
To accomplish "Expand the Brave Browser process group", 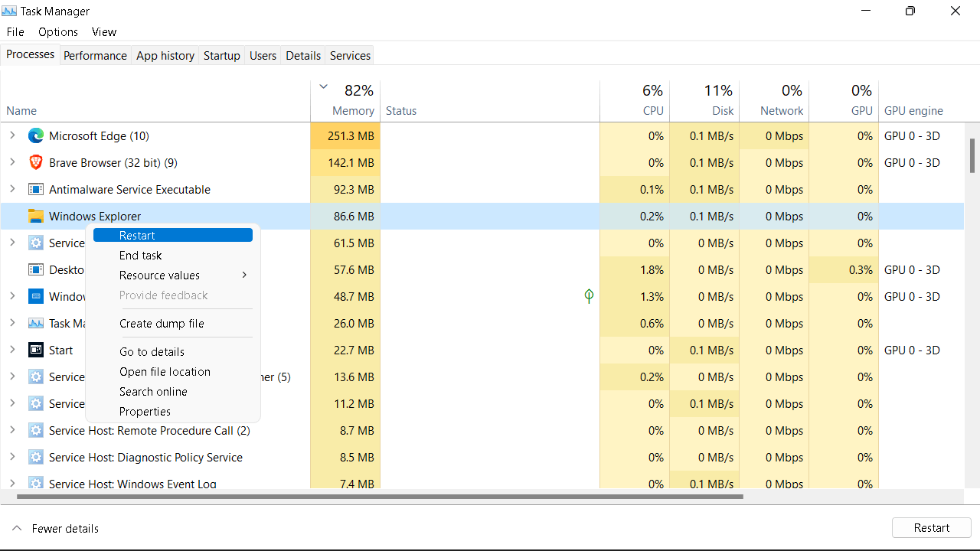I will point(12,163).
